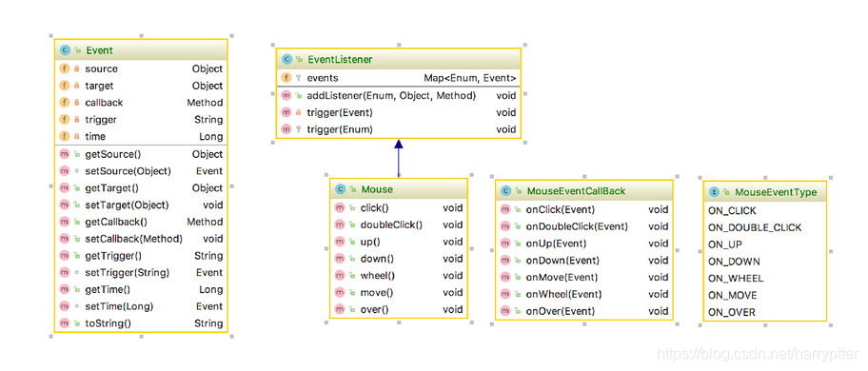Select the EventListener class header

pos(399,59)
